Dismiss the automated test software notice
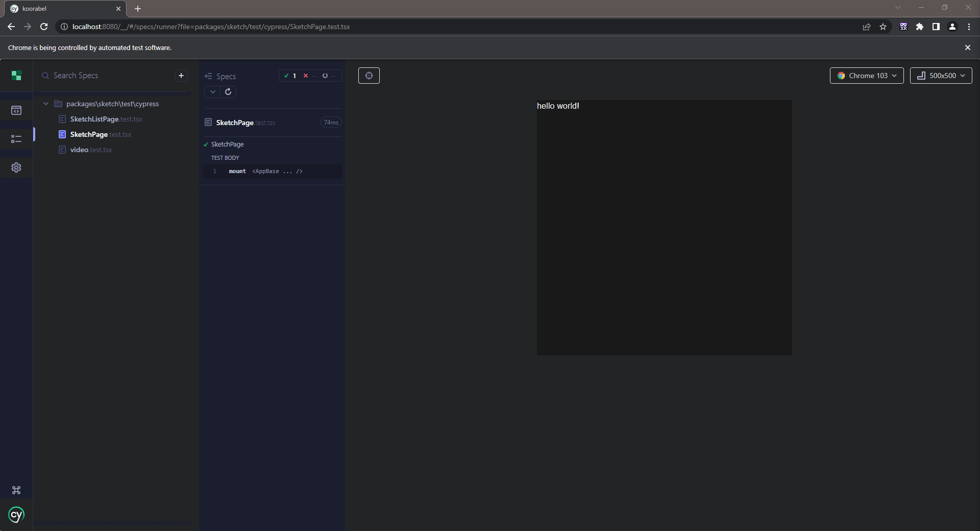 (x=967, y=47)
